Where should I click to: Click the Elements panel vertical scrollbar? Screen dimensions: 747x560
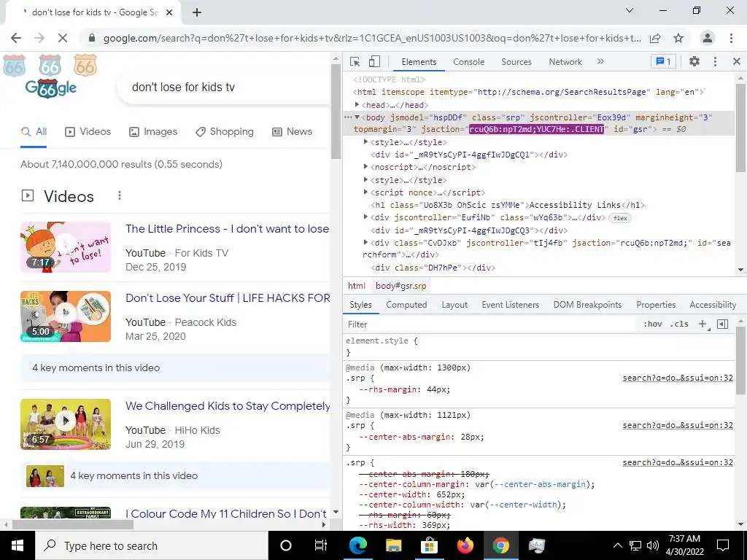[x=740, y=127]
